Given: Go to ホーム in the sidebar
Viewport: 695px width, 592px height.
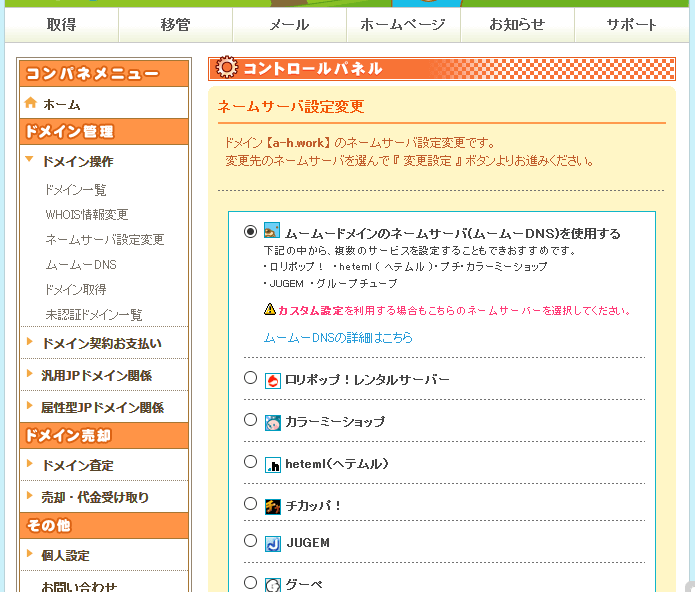Looking at the screenshot, I should pos(62,105).
